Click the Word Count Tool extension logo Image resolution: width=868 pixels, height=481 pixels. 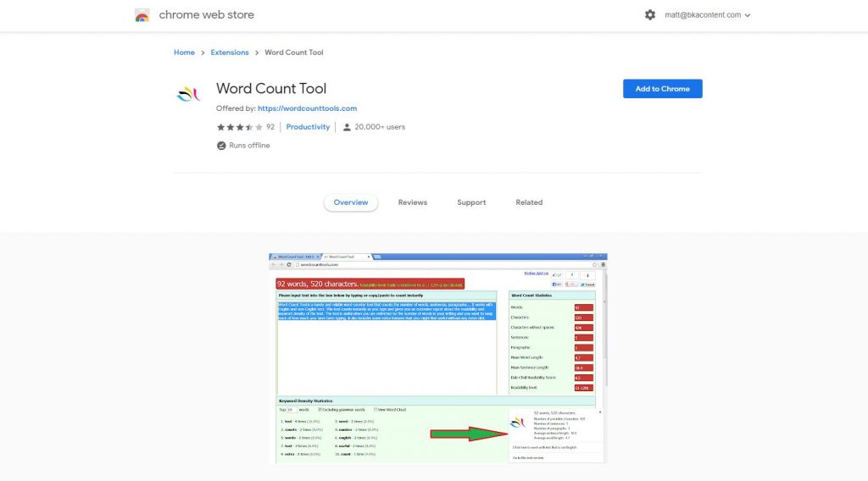[x=188, y=94]
